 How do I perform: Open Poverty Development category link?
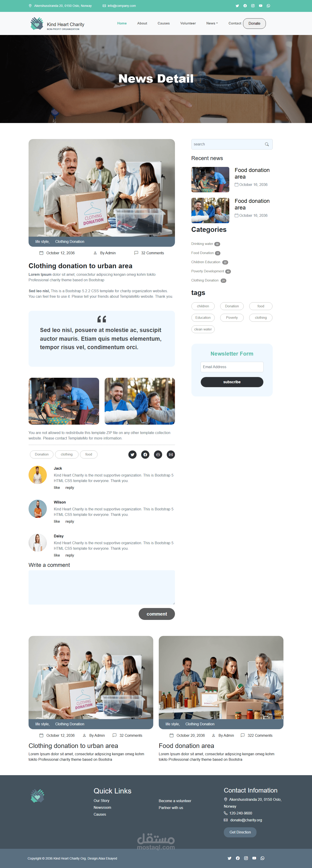pyautogui.click(x=208, y=271)
